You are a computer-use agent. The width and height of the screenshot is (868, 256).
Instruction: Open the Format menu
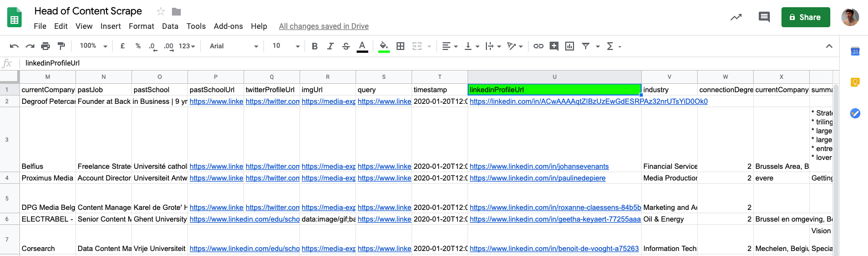141,26
